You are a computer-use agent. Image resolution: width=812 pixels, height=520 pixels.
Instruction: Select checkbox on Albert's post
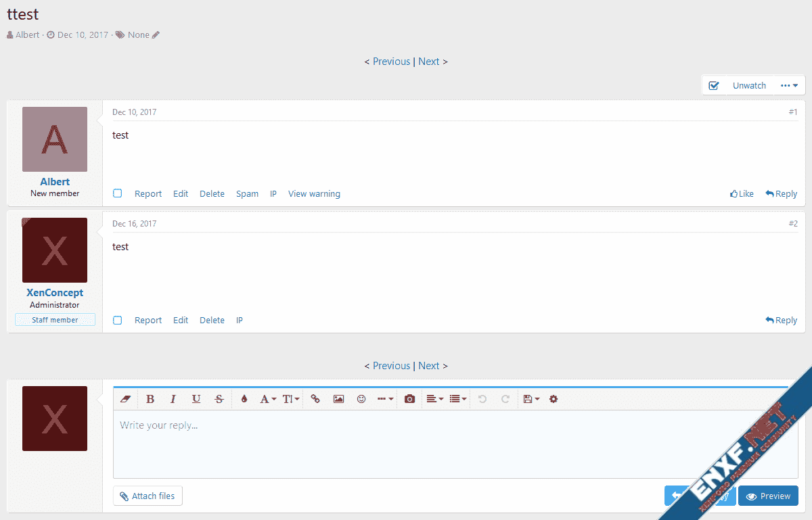click(x=118, y=193)
